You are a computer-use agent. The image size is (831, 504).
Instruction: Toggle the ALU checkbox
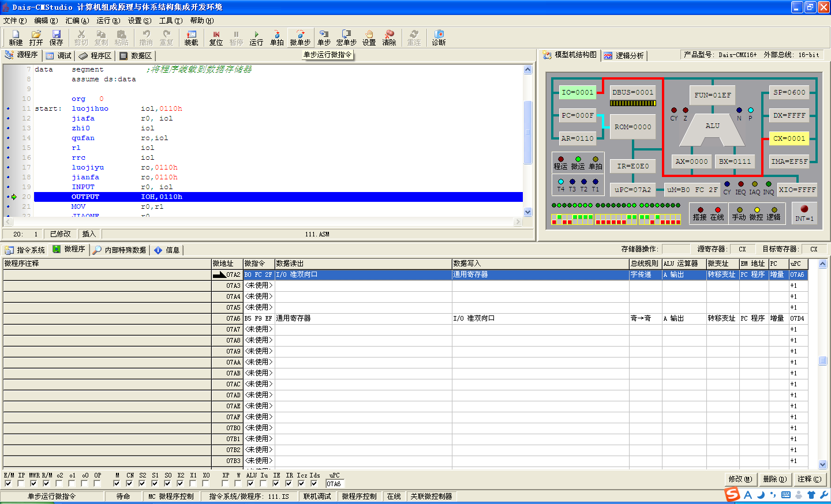pos(250,484)
